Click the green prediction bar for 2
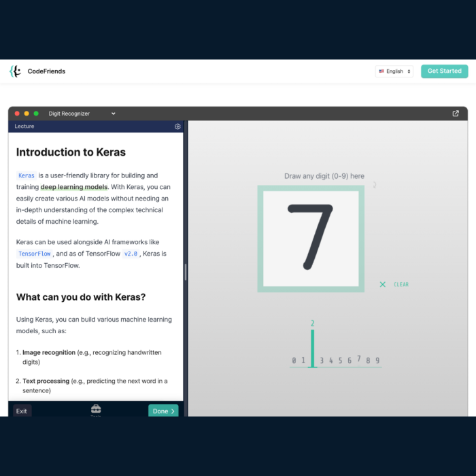The image size is (476, 476). point(312,348)
